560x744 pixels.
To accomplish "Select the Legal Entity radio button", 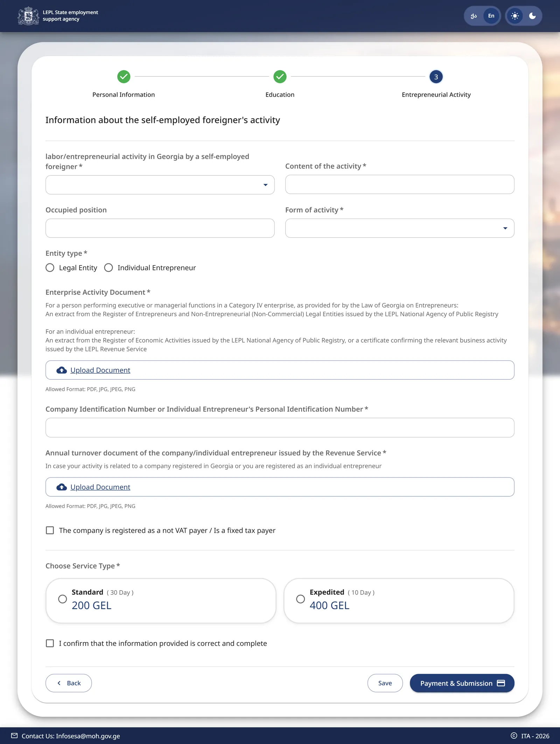I will pyautogui.click(x=50, y=268).
